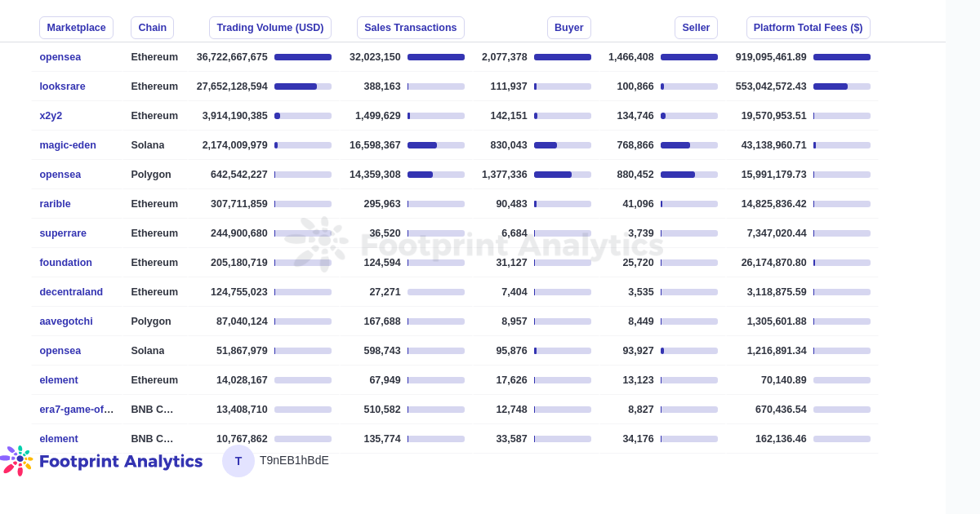The width and height of the screenshot is (980, 514).
Task: Sort by Sales Transactions column header
Action: (x=411, y=28)
